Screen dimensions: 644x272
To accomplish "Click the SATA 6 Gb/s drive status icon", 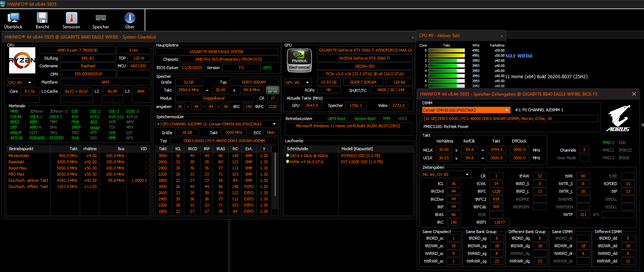I will pos(288,156).
